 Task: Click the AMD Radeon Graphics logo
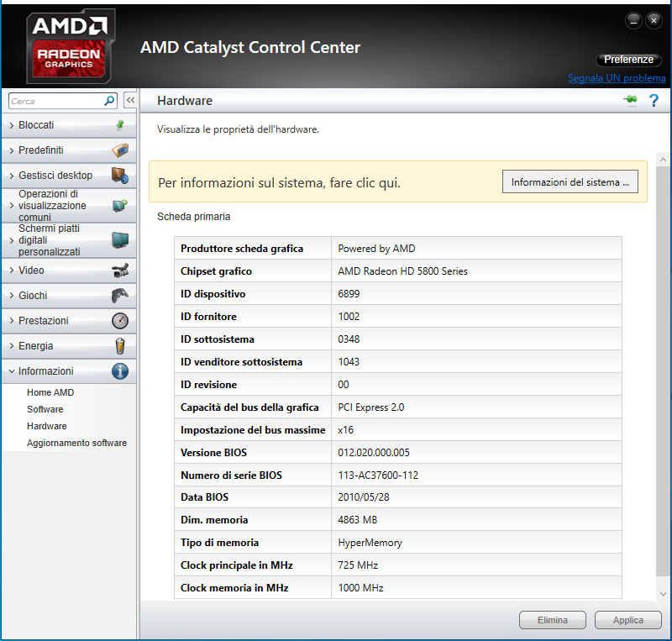[71, 46]
